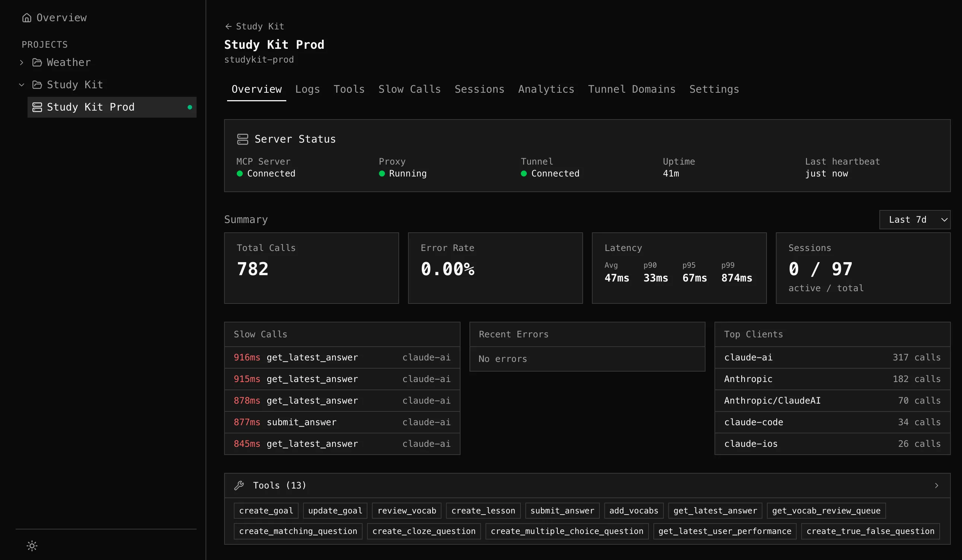
Task: Open the 915ms get_latest_answer slow call
Action: click(x=342, y=379)
